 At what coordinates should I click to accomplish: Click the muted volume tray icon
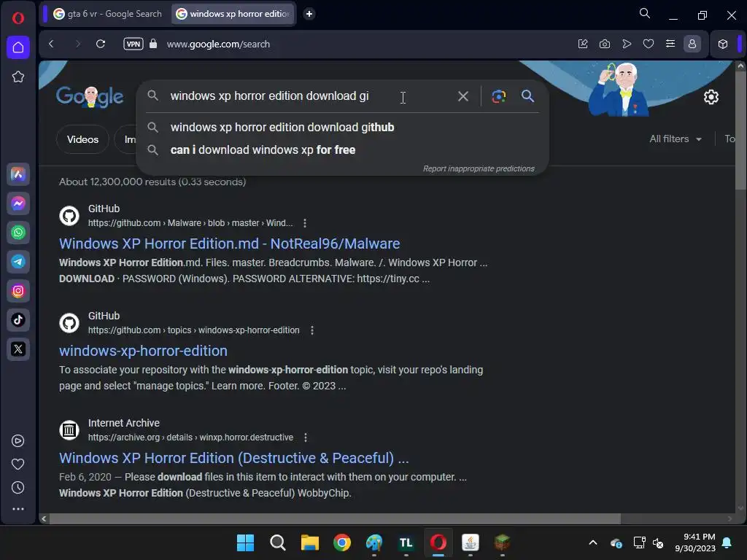tap(658, 542)
